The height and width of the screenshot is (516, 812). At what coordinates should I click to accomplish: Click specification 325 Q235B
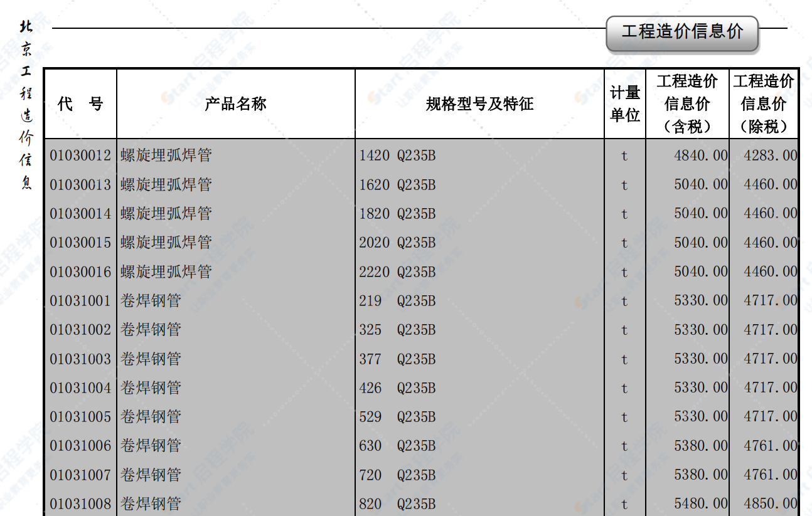(397, 330)
